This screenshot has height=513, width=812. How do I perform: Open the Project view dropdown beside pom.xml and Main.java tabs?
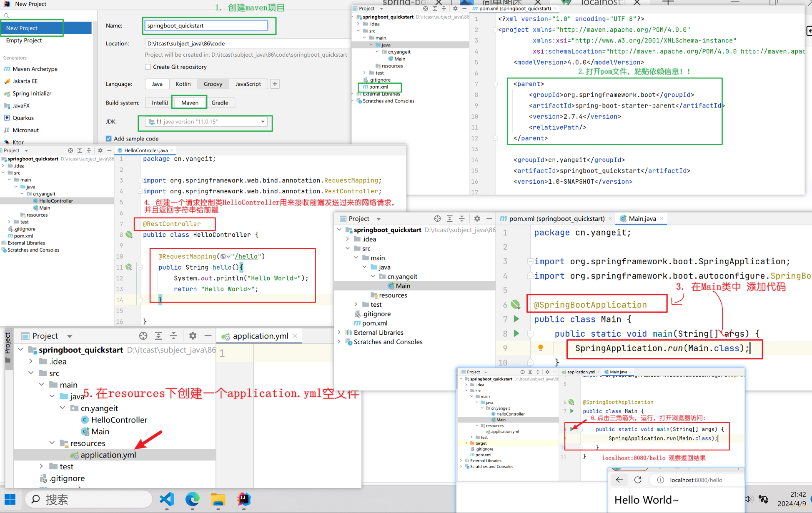pos(378,219)
